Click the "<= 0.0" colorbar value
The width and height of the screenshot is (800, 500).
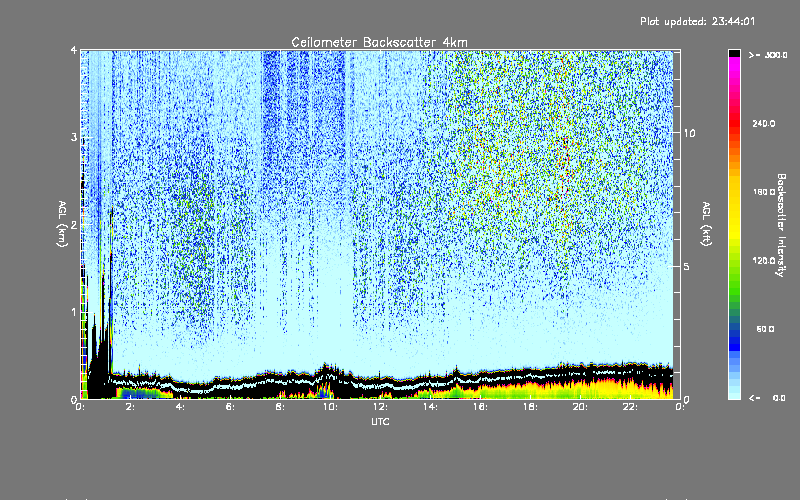[767, 398]
